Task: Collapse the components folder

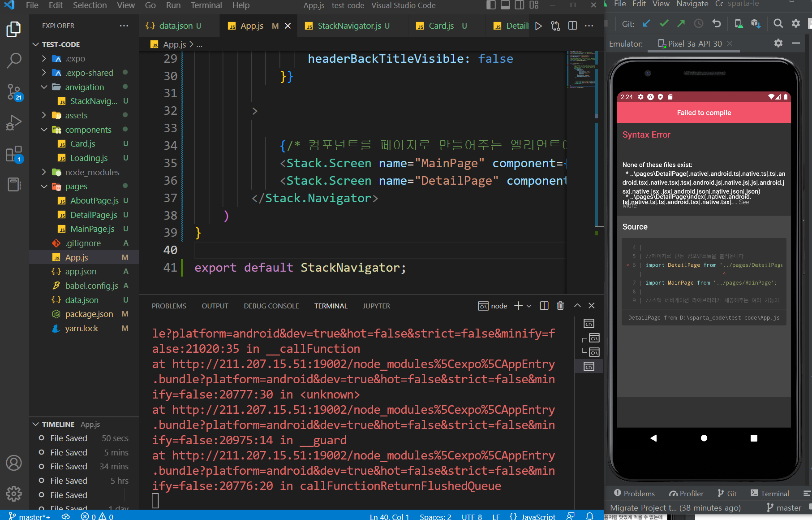Action: 44,130
